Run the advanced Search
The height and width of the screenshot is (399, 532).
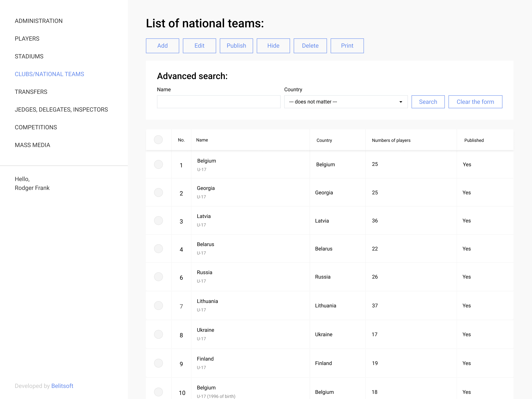(x=428, y=102)
